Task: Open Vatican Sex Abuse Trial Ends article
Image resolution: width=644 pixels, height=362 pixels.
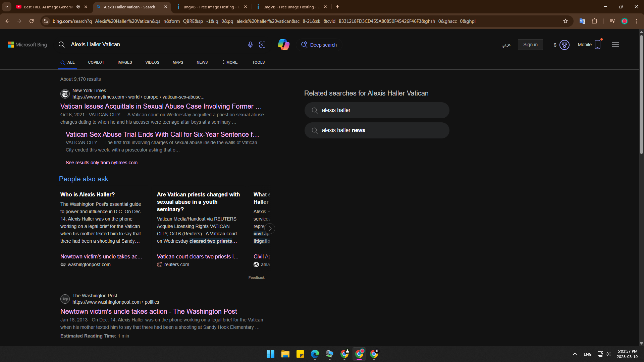Action: tap(162, 134)
